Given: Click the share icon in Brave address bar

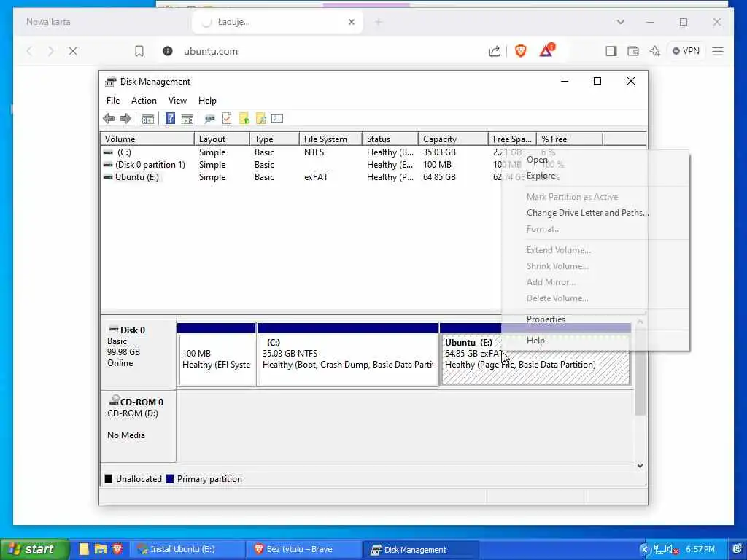Looking at the screenshot, I should [495, 51].
